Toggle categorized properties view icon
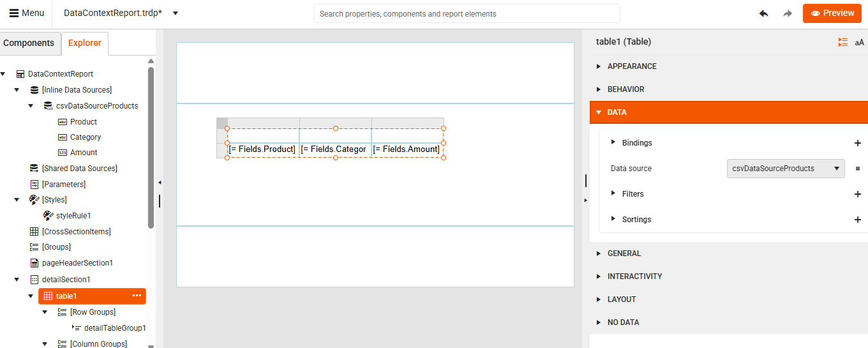The width and height of the screenshot is (868, 348). [x=843, y=42]
